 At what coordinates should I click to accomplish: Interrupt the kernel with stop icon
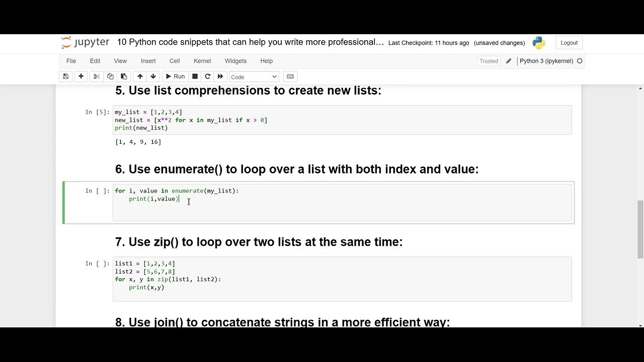tap(195, 76)
